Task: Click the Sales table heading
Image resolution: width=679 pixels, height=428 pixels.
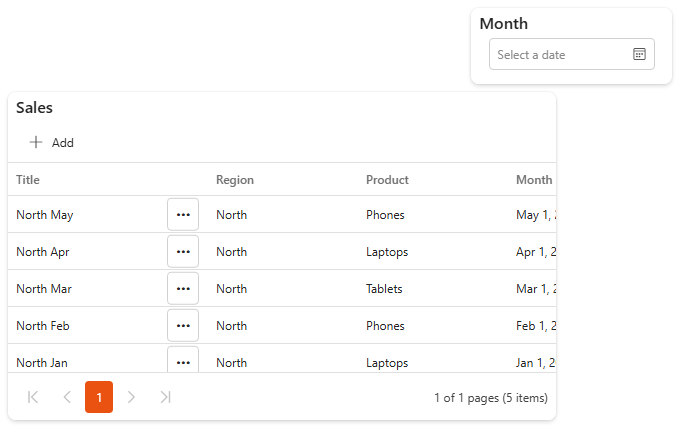Action: [x=34, y=107]
